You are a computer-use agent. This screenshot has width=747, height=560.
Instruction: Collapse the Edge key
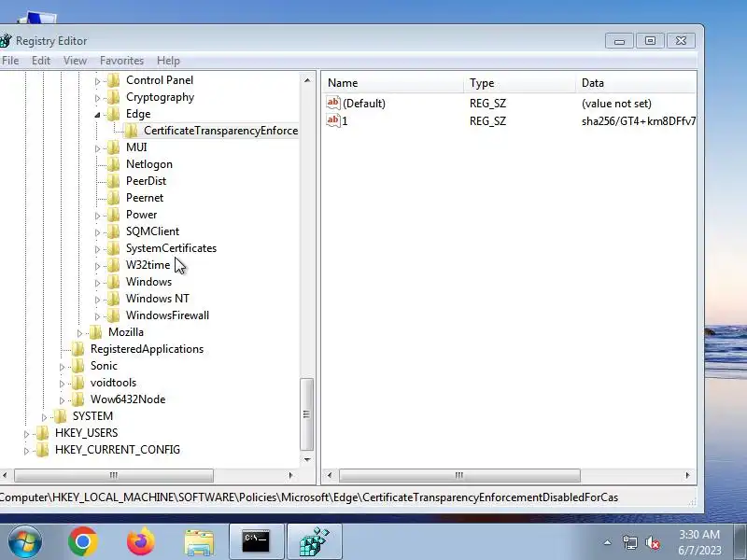(x=97, y=115)
